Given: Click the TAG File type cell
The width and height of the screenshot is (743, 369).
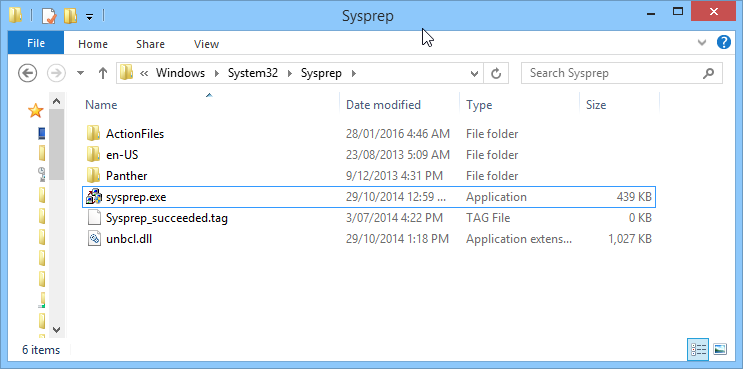Looking at the screenshot, I should (x=488, y=218).
